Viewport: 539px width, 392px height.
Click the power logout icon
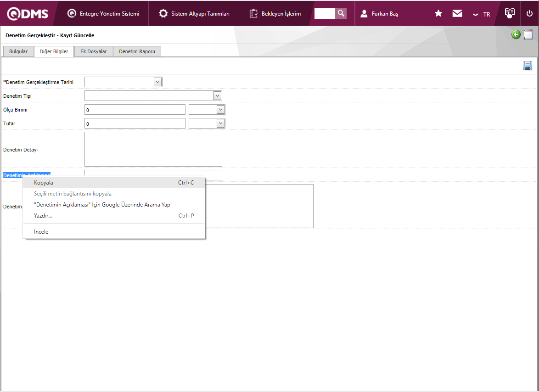tap(529, 14)
